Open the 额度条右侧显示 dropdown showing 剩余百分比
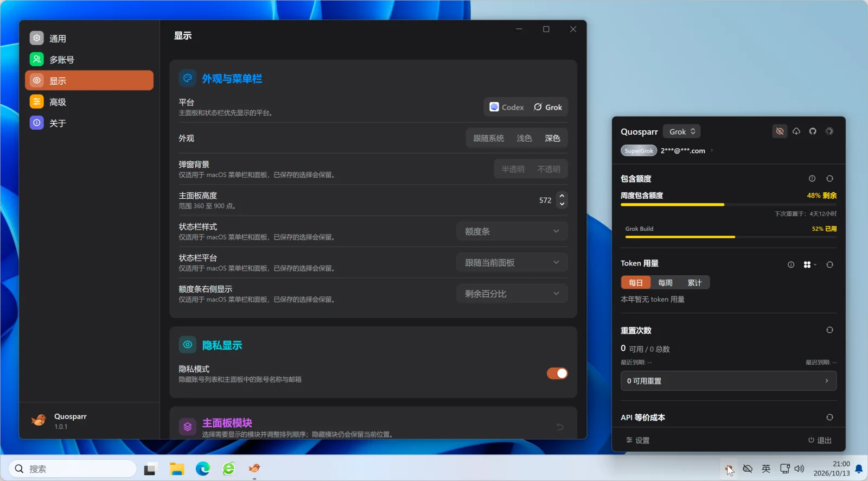Image resolution: width=868 pixels, height=481 pixels. (x=512, y=294)
